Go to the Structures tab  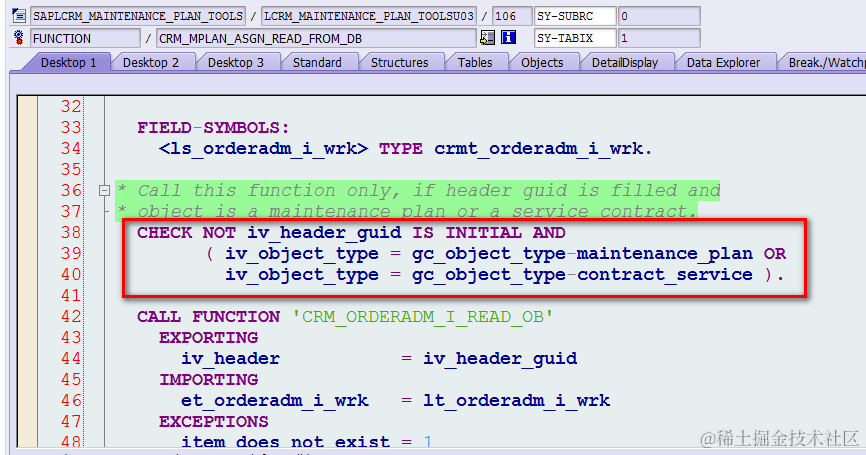[x=399, y=62]
